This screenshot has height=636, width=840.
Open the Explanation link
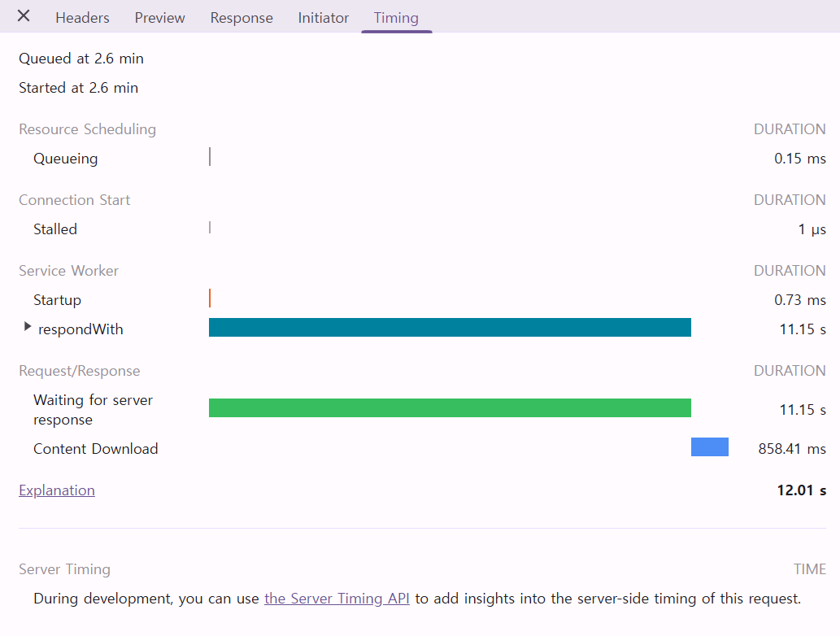[57, 490]
